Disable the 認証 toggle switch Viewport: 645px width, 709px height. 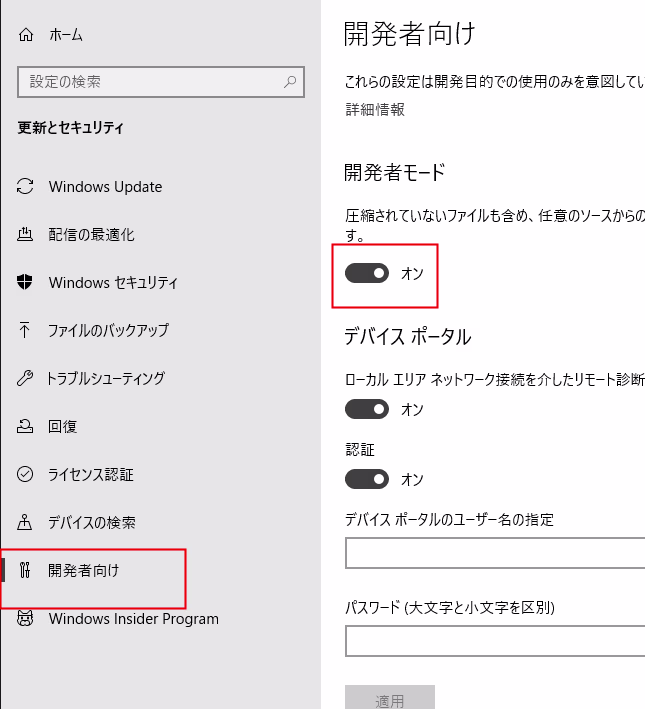[x=367, y=479]
